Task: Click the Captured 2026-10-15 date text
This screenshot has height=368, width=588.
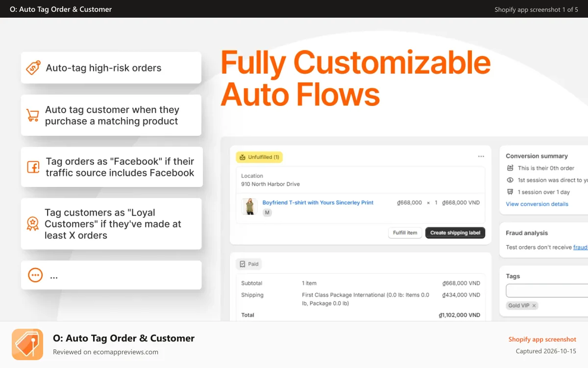Action: pyautogui.click(x=546, y=351)
